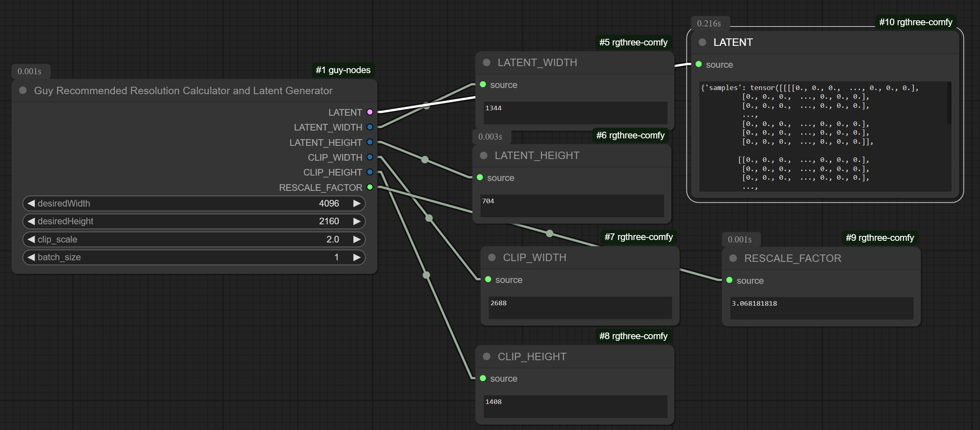
Task: Increase desiredWidth with the right arrow
Action: pos(357,203)
